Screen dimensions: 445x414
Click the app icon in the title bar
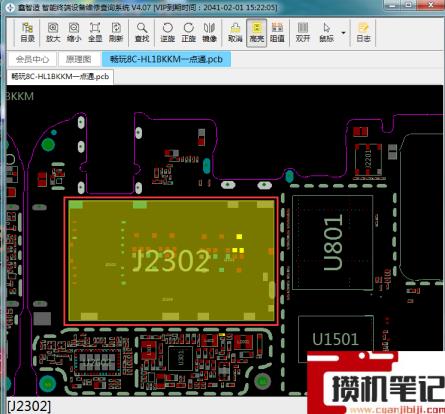click(x=10, y=7)
